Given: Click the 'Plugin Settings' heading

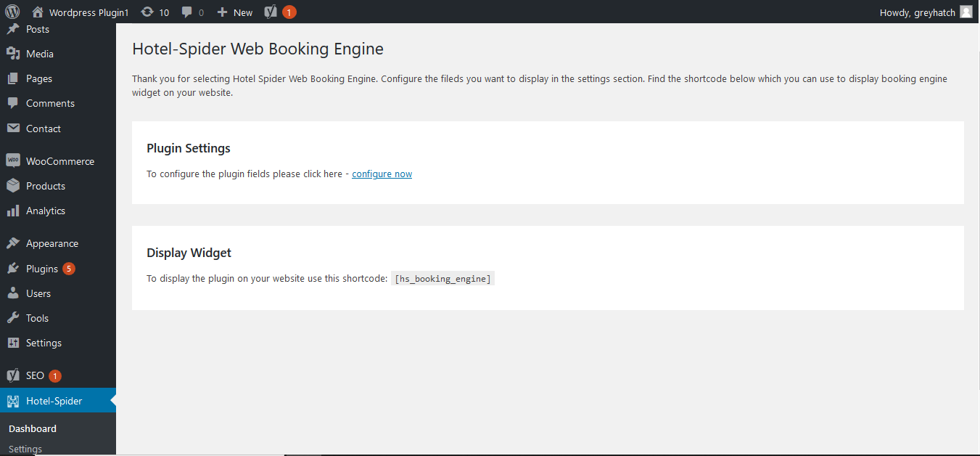Looking at the screenshot, I should click(x=189, y=148).
